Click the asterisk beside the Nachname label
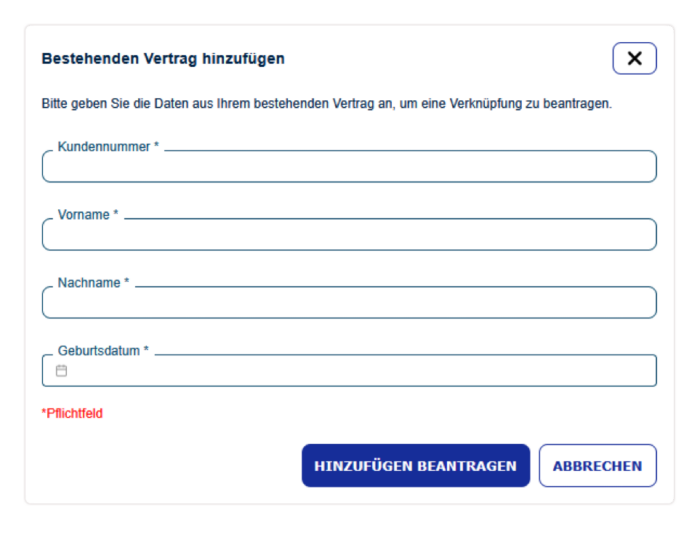The height and width of the screenshot is (534, 700). pos(127,283)
